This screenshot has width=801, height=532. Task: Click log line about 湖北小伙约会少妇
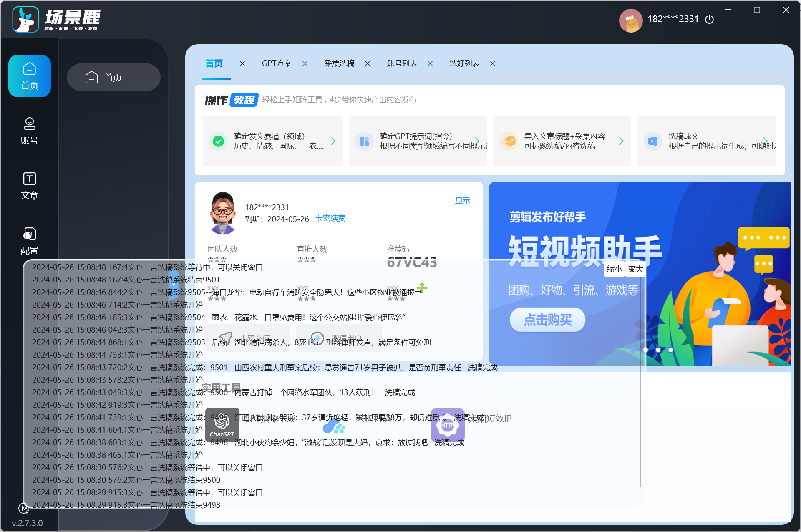(x=248, y=442)
